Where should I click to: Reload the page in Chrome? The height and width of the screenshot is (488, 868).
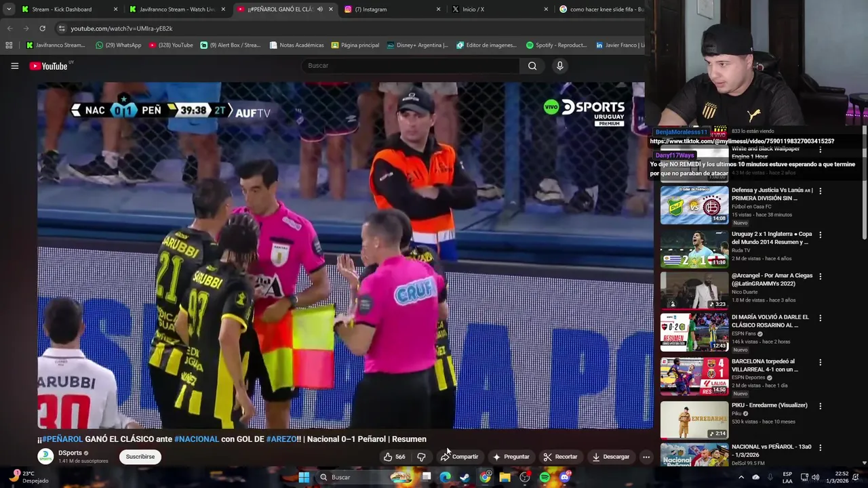coord(42,28)
